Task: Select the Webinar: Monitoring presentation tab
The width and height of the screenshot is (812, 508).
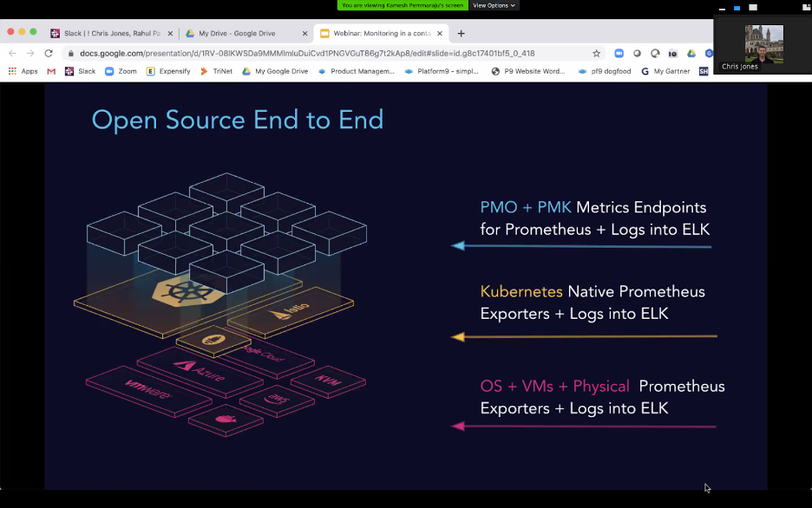Action: click(382, 33)
